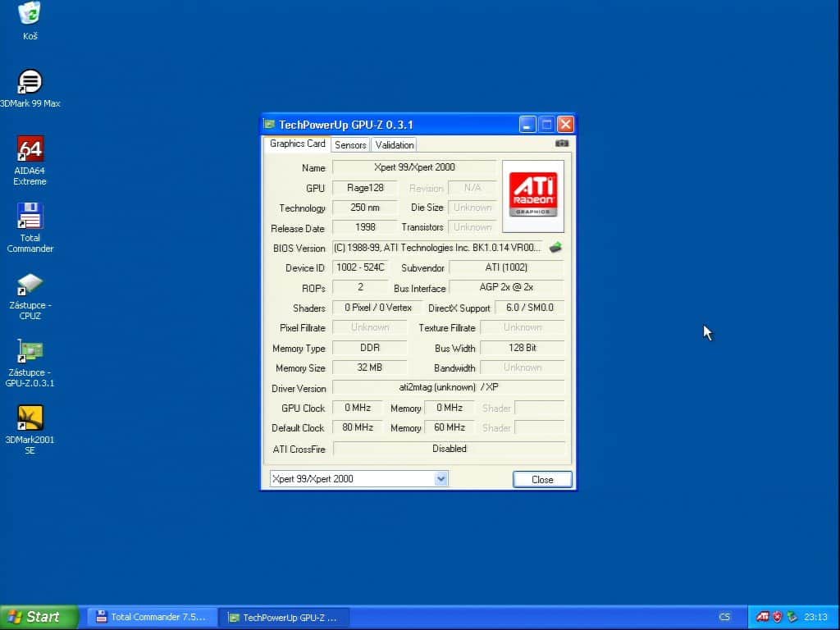
Task: Click the Texture Fillrate Unknown field
Action: coord(523,327)
